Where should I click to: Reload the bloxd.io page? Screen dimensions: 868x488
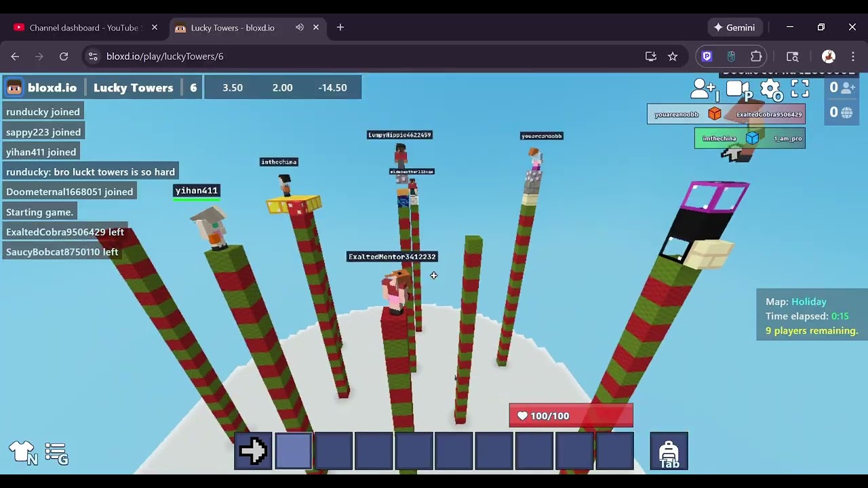pyautogui.click(x=64, y=56)
